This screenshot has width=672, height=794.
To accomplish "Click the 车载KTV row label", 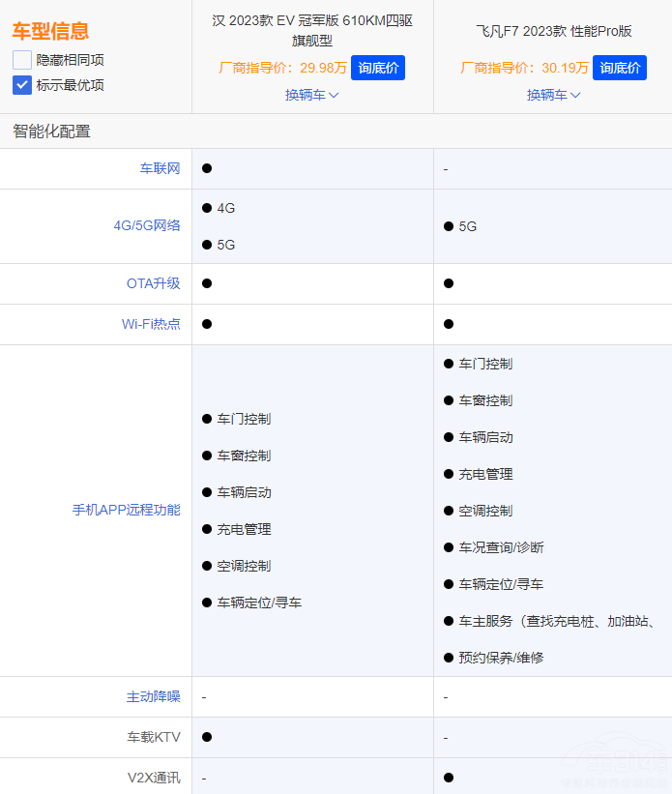I will click(x=154, y=737).
